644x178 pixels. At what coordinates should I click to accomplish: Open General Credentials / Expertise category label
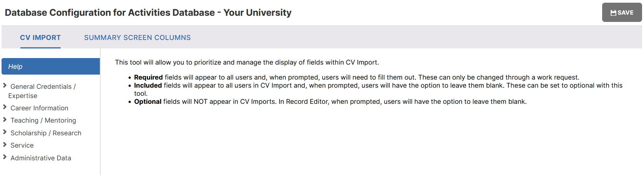point(42,91)
